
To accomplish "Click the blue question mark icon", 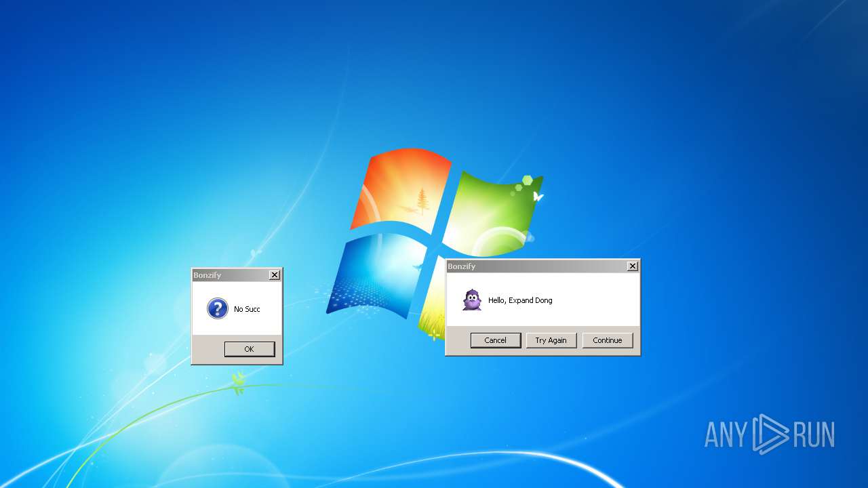I will coord(217,308).
